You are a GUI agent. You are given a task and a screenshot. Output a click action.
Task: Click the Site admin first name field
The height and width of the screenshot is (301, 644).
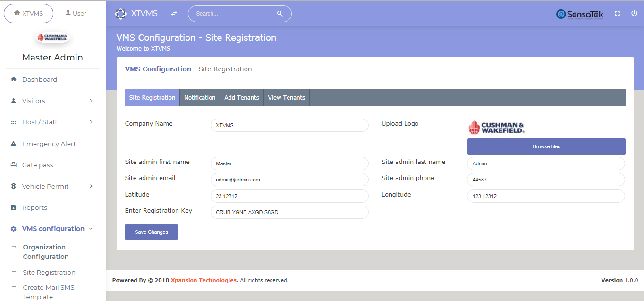(x=289, y=163)
